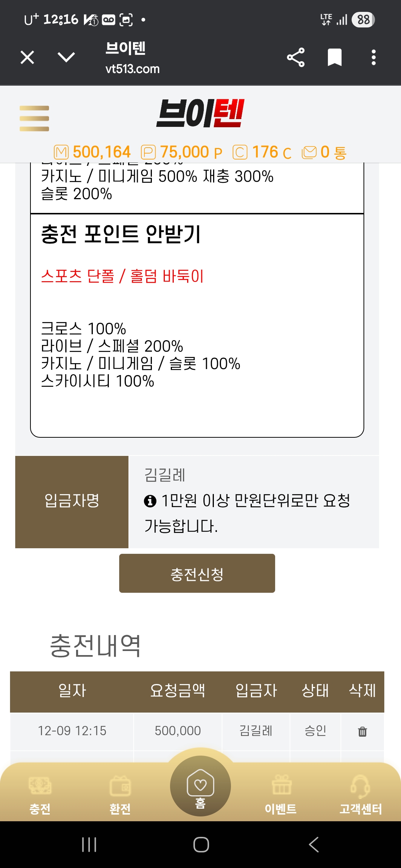The image size is (401, 868).
Task: Close the browser tab with X
Action: [x=27, y=57]
